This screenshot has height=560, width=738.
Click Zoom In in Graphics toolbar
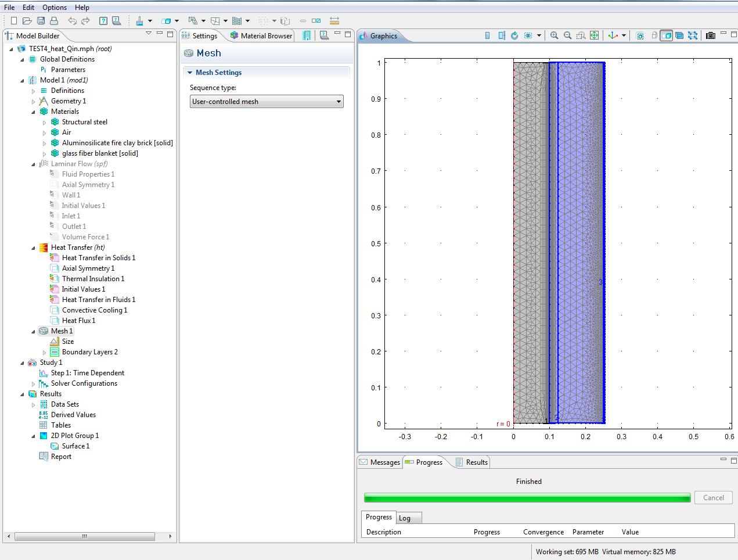click(x=554, y=35)
